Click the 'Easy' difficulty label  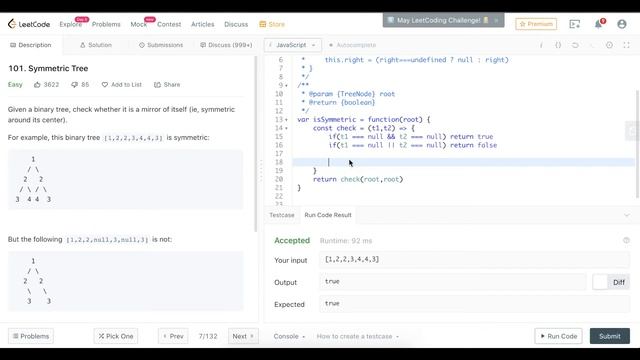[x=15, y=84]
